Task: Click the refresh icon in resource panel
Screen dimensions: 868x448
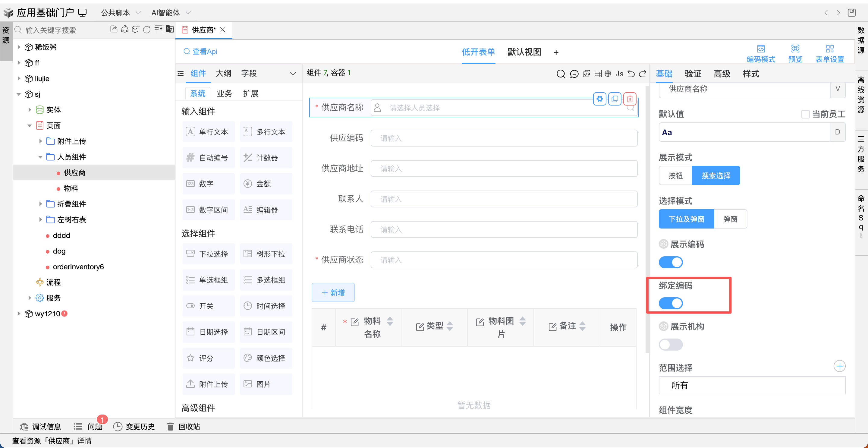Action: [146, 30]
